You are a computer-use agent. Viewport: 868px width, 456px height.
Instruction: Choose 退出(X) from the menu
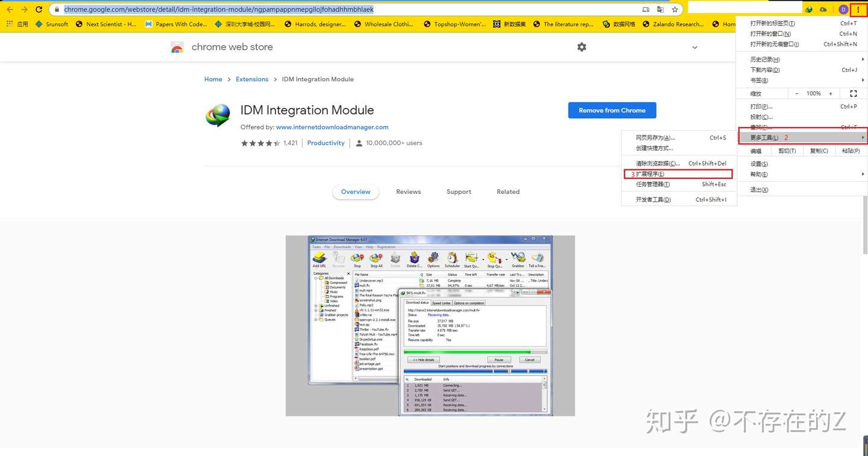802,190
